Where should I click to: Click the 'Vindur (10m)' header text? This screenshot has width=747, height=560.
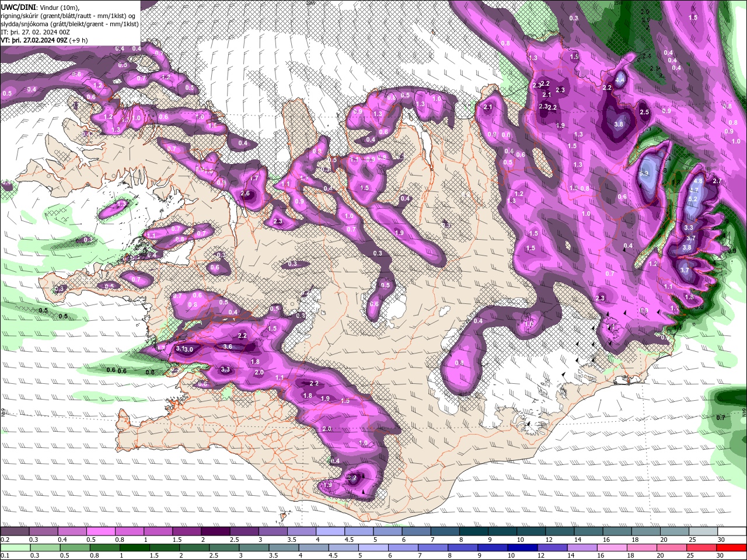tap(58, 8)
